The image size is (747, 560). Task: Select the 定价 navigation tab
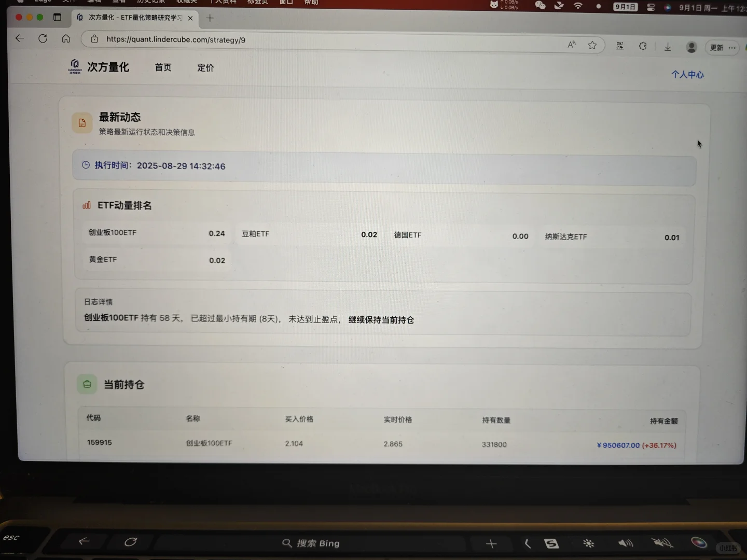coord(205,67)
